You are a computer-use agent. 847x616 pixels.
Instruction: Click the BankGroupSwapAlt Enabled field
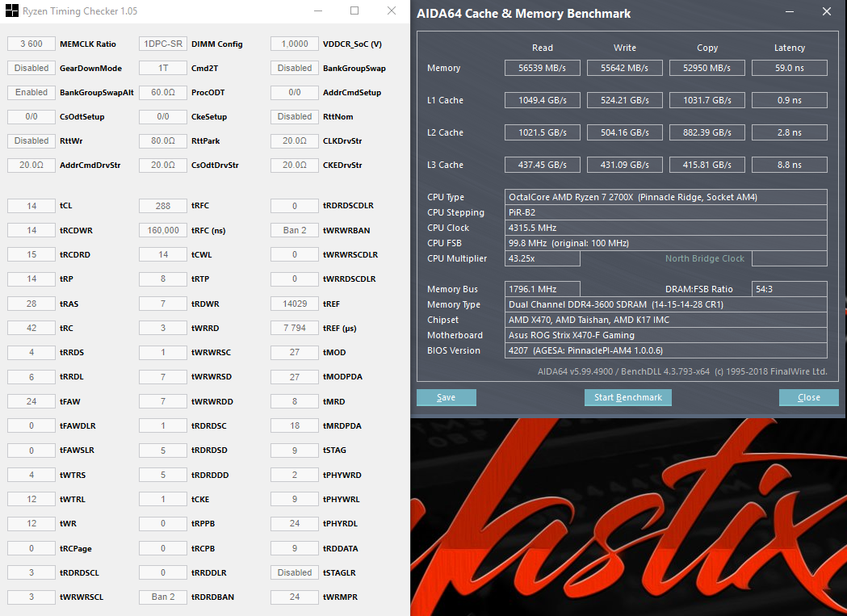point(31,92)
